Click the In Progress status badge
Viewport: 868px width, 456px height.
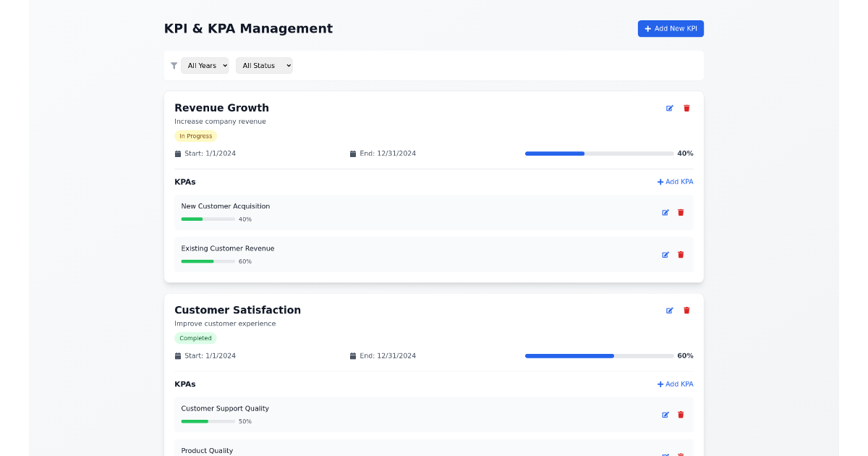pos(195,135)
